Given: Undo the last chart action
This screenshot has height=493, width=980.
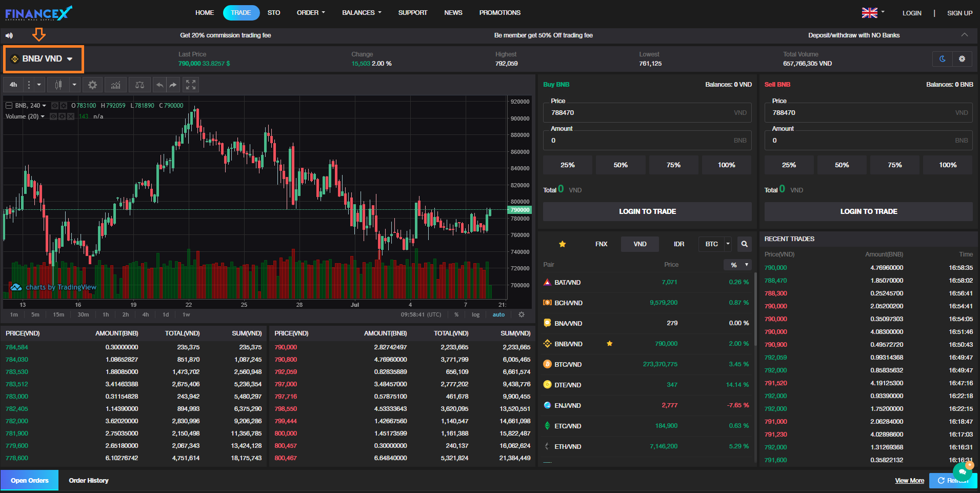Looking at the screenshot, I should coord(160,85).
